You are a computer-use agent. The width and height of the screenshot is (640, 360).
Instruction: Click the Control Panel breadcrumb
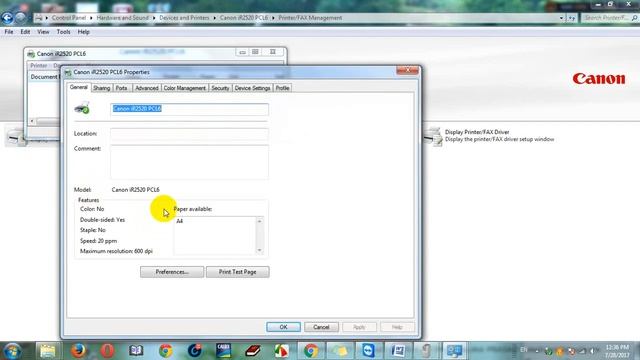[x=69, y=18]
